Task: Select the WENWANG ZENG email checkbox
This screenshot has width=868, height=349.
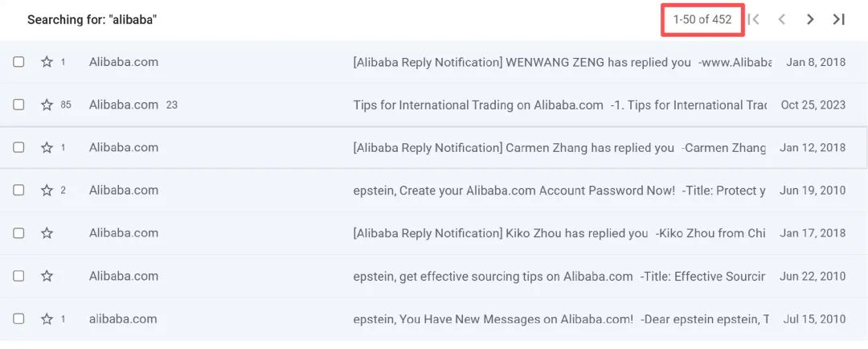Action: pos(18,62)
